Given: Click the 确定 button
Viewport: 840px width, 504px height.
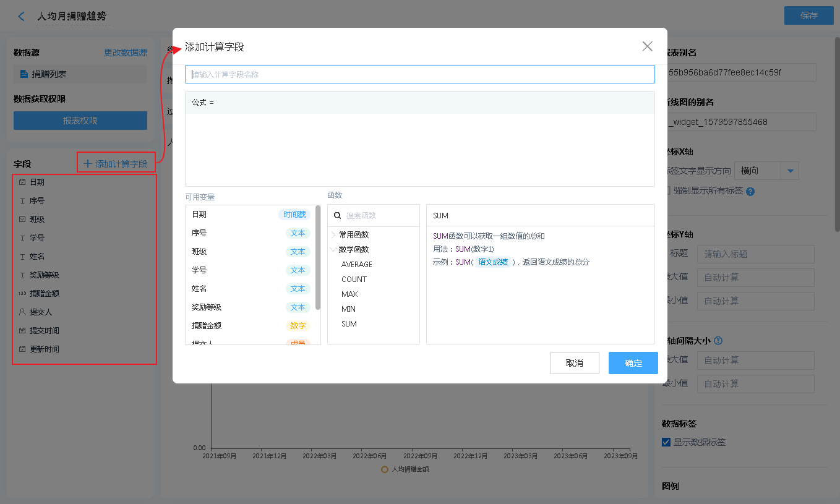Looking at the screenshot, I should (x=633, y=363).
